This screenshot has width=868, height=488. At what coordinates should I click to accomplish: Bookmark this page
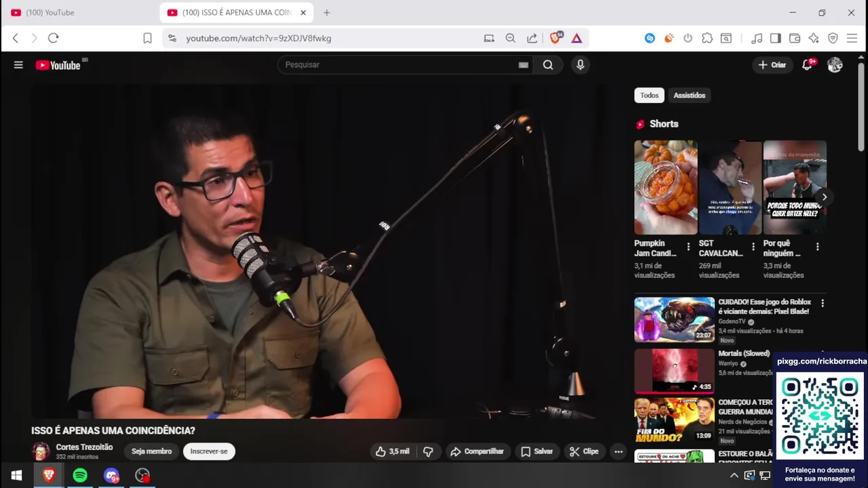147,38
